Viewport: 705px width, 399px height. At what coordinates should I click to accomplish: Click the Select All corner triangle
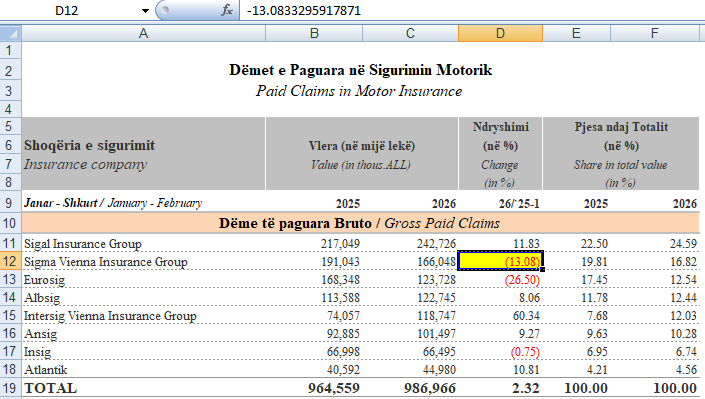(11, 33)
